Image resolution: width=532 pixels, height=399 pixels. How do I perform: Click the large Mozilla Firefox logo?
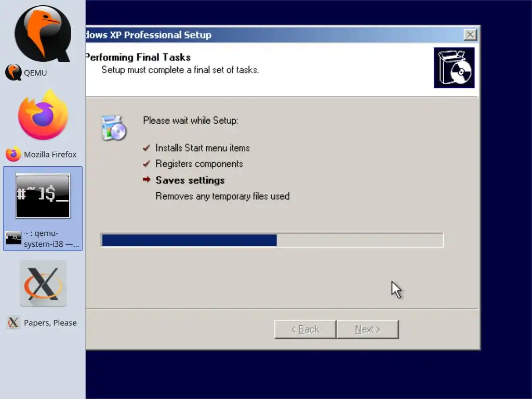[x=43, y=115]
